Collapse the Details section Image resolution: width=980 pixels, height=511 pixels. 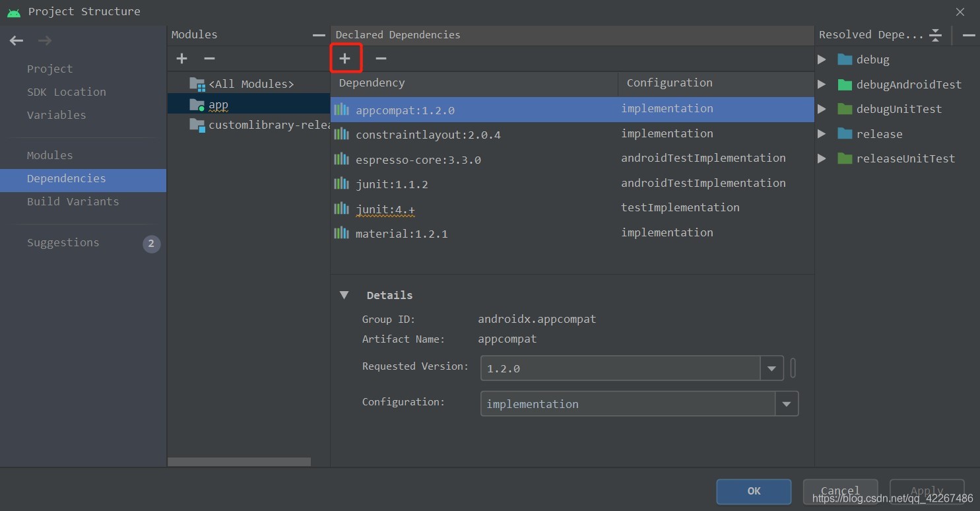(x=344, y=295)
